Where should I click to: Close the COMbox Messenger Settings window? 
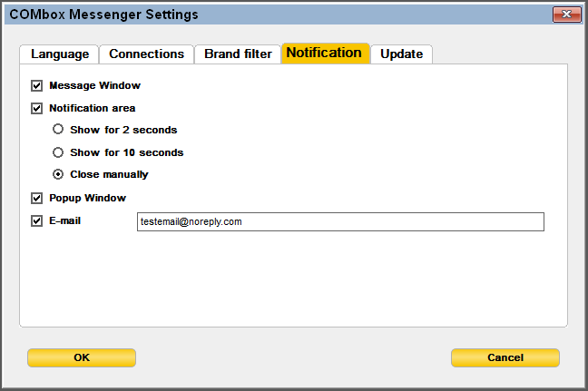click(566, 15)
